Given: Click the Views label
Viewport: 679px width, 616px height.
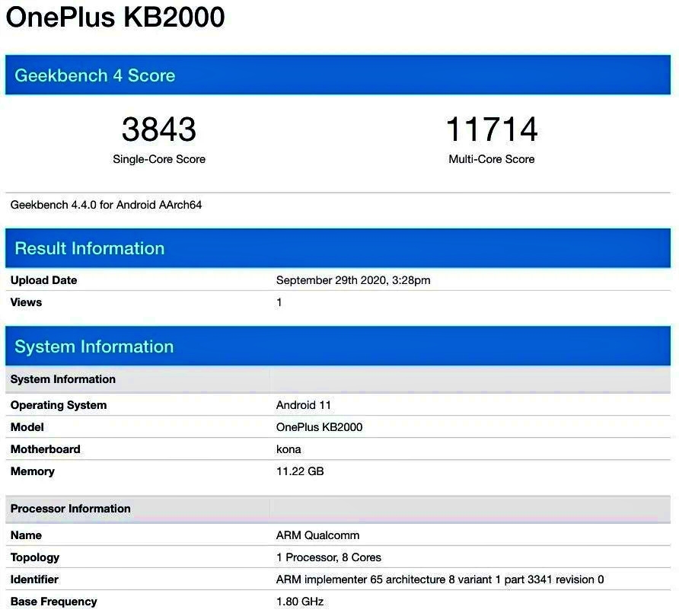Looking at the screenshot, I should 26,302.
